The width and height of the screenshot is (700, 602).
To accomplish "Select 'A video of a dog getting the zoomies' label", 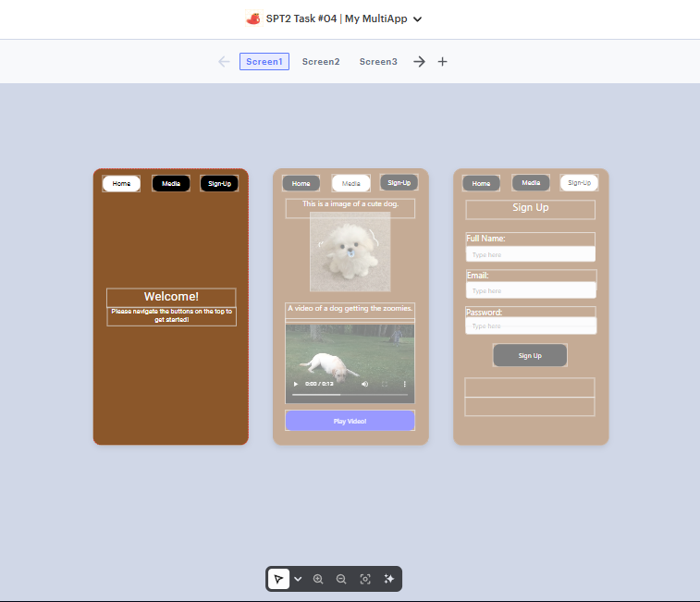I will coord(350,309).
